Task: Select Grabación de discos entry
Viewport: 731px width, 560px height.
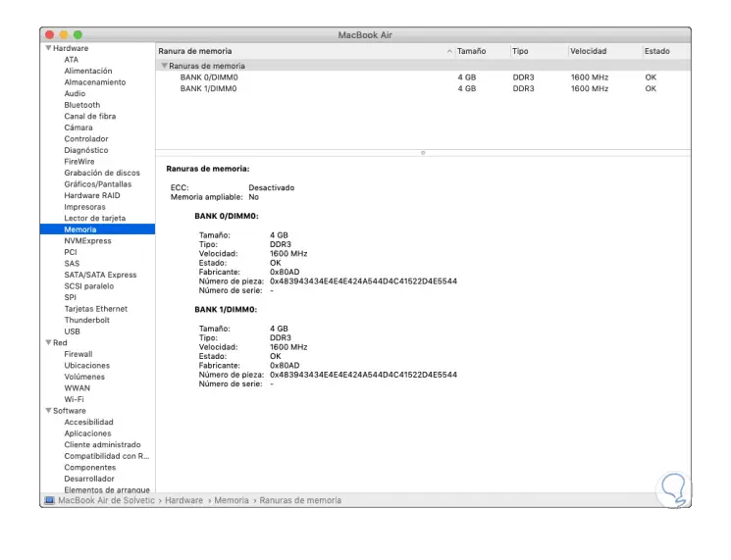Action: 102,173
